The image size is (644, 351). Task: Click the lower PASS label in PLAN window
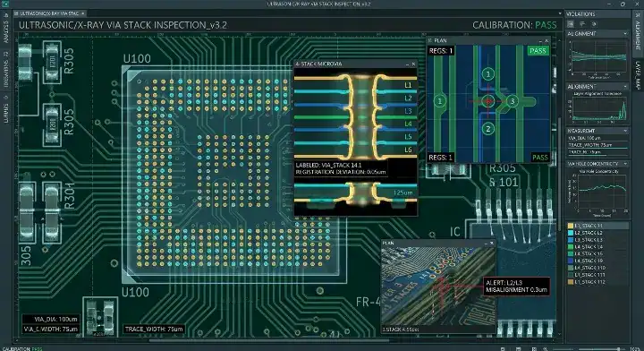(540, 158)
